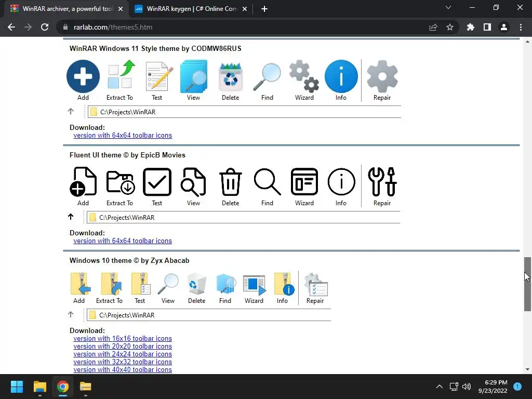Click up arrow in Windows 10 theme preview
The image size is (532, 399).
pyautogui.click(x=71, y=314)
